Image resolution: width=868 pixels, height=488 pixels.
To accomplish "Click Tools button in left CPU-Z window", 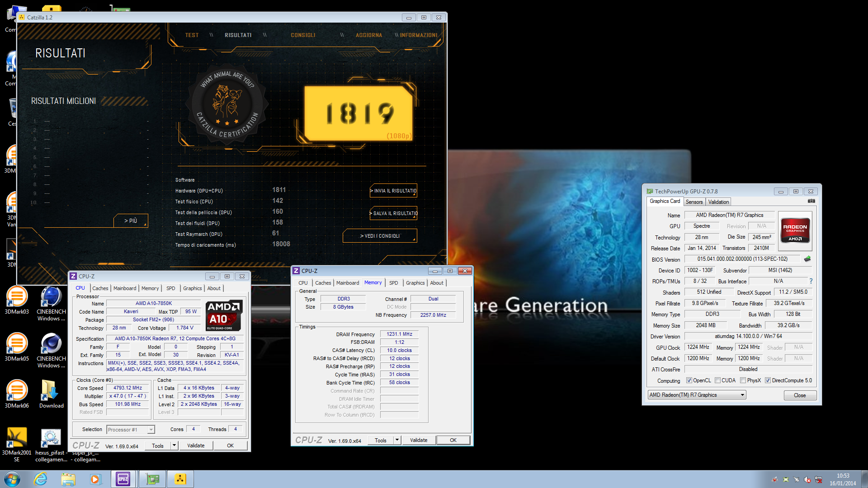I will coord(158,446).
